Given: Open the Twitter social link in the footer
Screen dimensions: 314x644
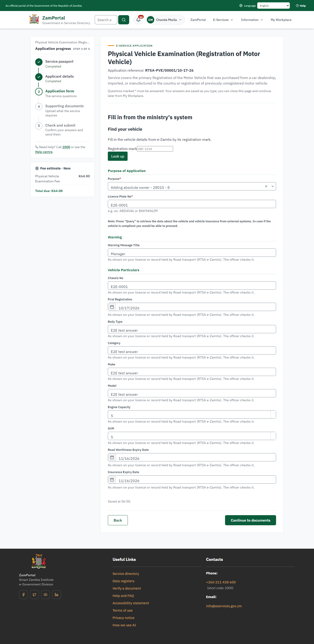Looking at the screenshot, I should [34, 594].
